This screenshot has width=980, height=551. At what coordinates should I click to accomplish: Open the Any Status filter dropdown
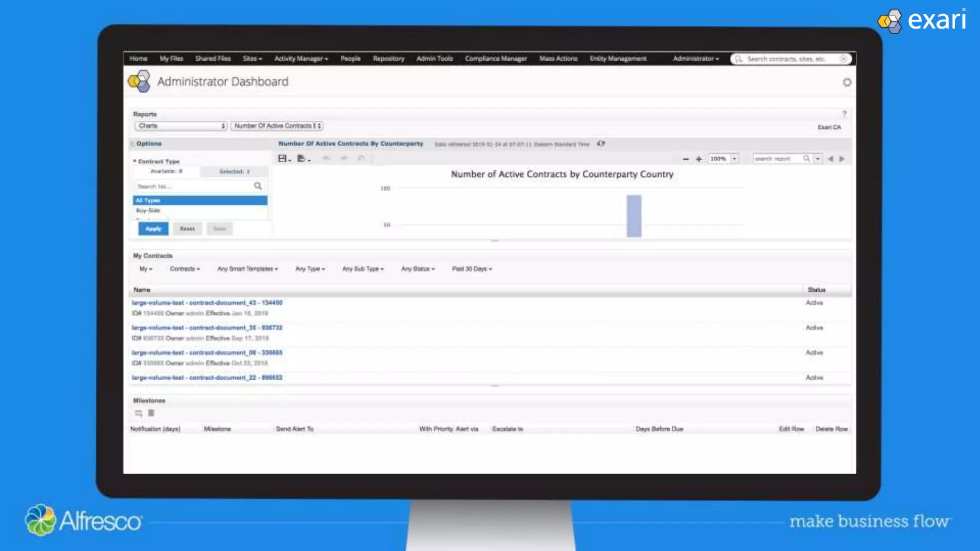click(x=417, y=269)
